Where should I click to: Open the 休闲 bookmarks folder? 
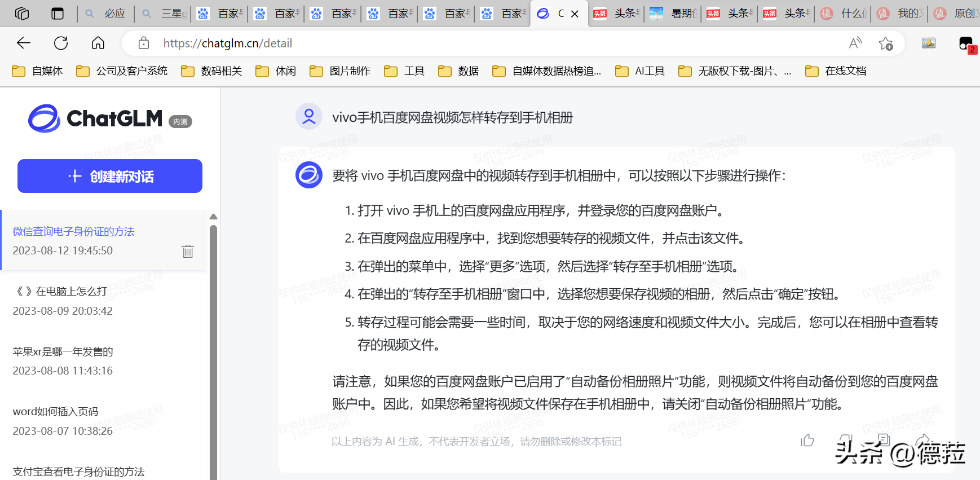pyautogui.click(x=276, y=71)
